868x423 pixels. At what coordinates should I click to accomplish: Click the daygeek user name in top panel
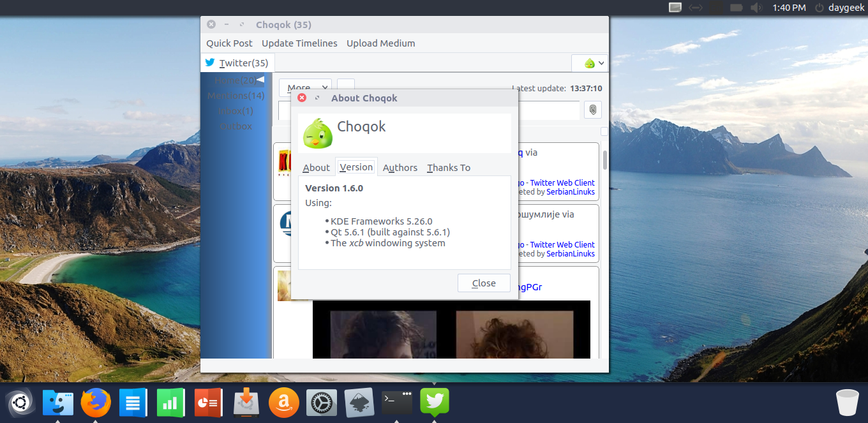pyautogui.click(x=846, y=8)
